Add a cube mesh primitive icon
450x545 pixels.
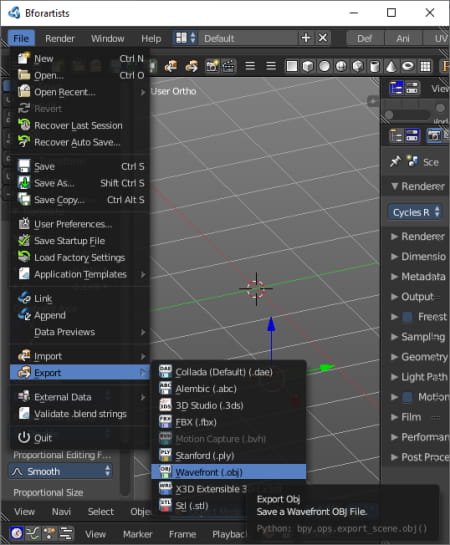308,66
